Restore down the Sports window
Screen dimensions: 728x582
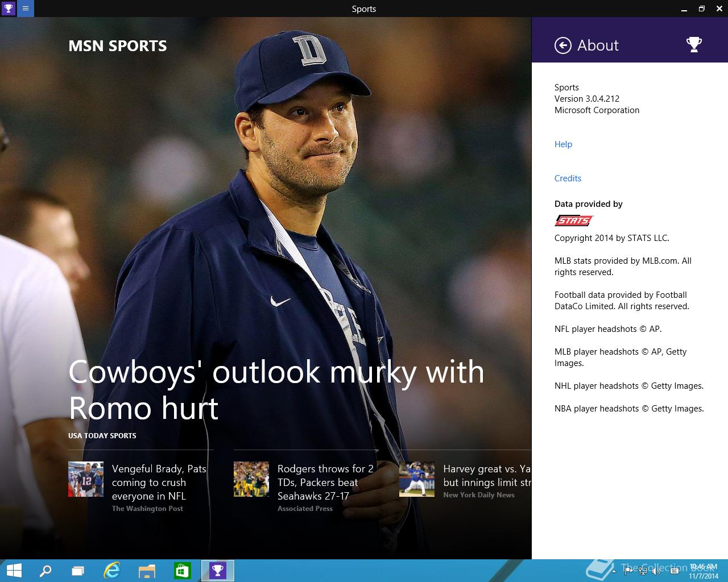tap(701, 9)
